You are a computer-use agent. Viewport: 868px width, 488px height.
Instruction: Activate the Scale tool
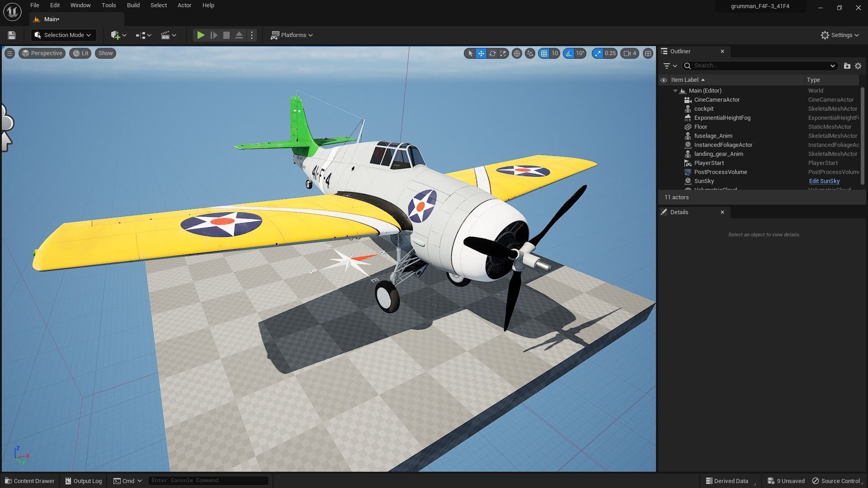point(503,53)
